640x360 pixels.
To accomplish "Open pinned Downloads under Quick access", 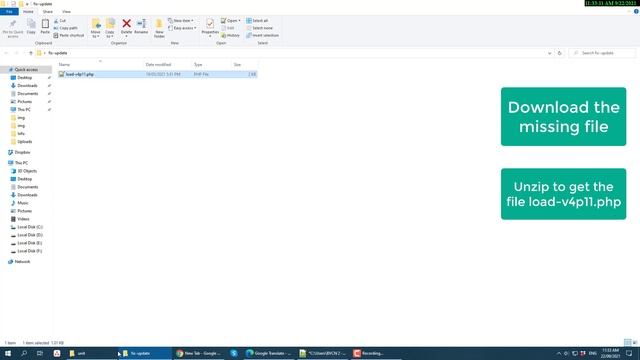I will [x=27, y=86].
